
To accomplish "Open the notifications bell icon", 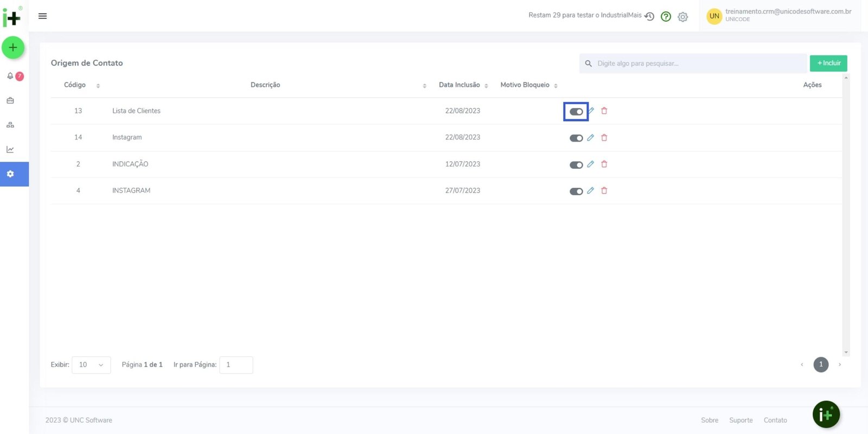I will pyautogui.click(x=10, y=76).
